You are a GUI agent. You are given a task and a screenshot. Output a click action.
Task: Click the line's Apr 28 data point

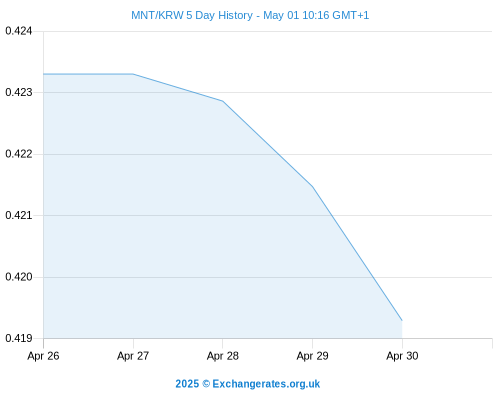pyautogui.click(x=223, y=101)
